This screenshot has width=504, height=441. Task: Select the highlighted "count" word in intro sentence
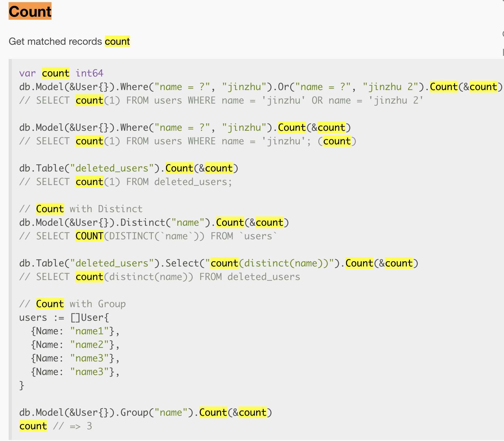coord(117,41)
